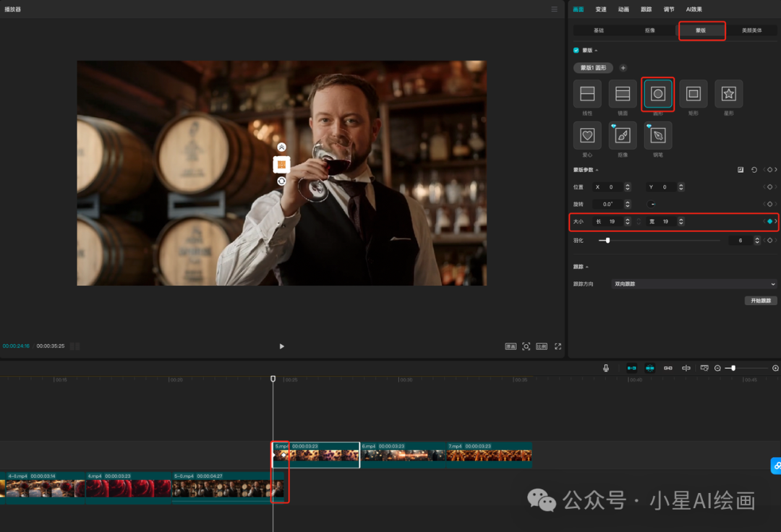781x532 pixels.
Task: Switch to the 动画 animation tab
Action: (623, 9)
